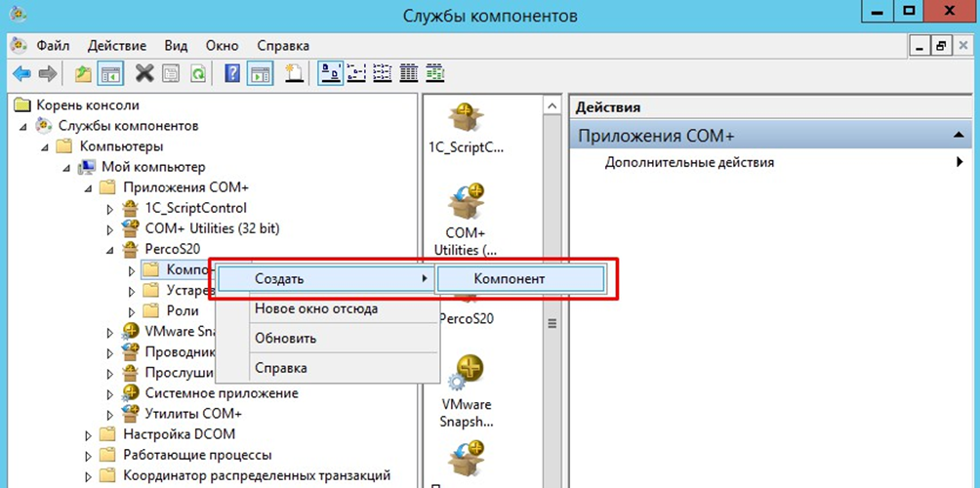Image resolution: width=980 pixels, height=488 pixels.
Task: Select the Роли folder in tree
Action: [183, 310]
